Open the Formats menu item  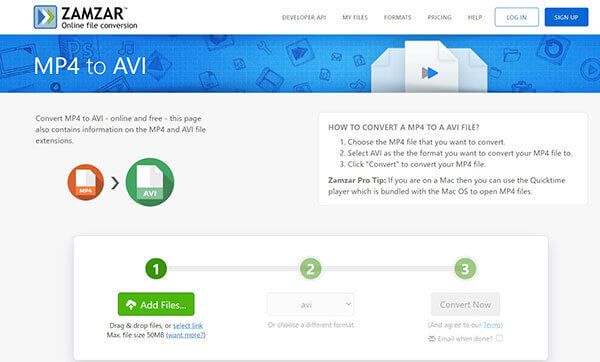tap(397, 17)
